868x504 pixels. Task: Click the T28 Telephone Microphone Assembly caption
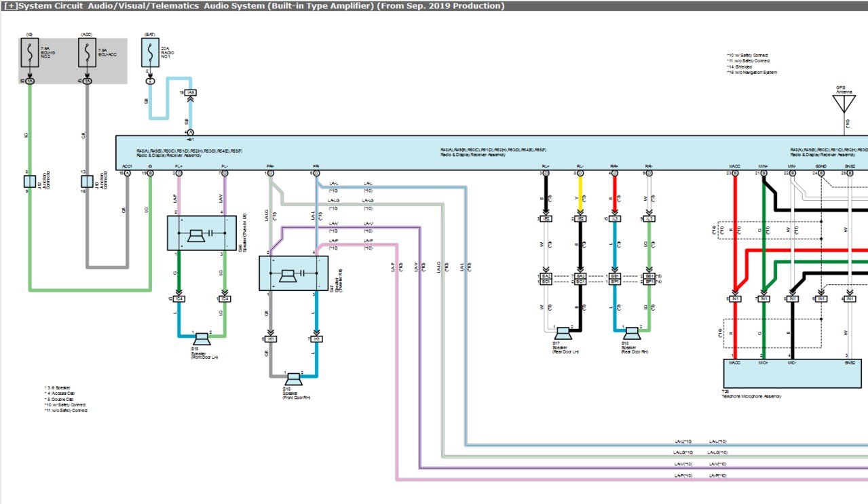(x=751, y=393)
